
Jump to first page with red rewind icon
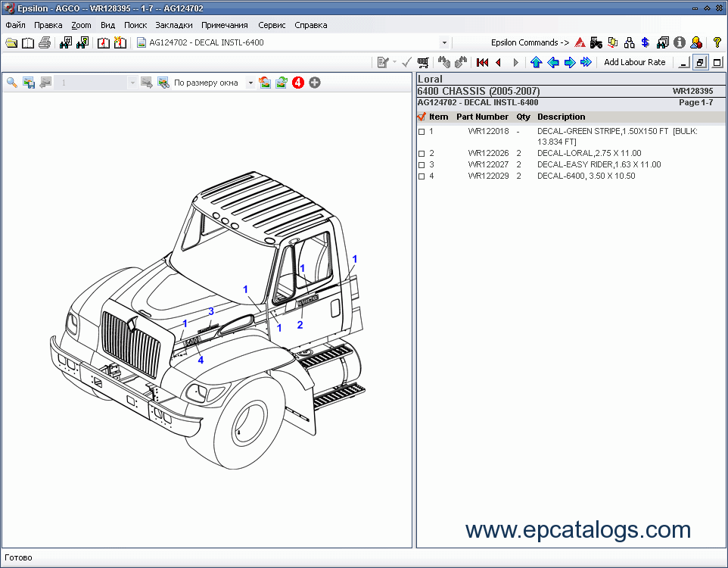482,62
